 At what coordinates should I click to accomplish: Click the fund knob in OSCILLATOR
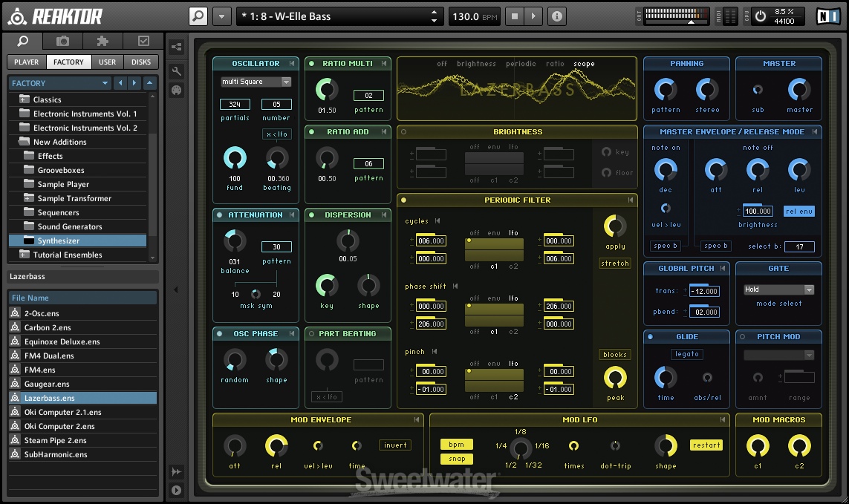(235, 158)
